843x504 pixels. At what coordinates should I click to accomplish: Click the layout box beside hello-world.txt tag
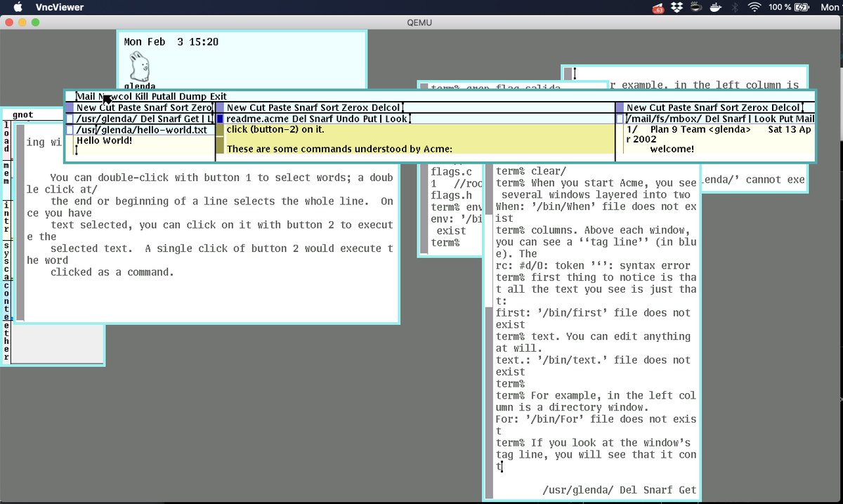(x=70, y=130)
